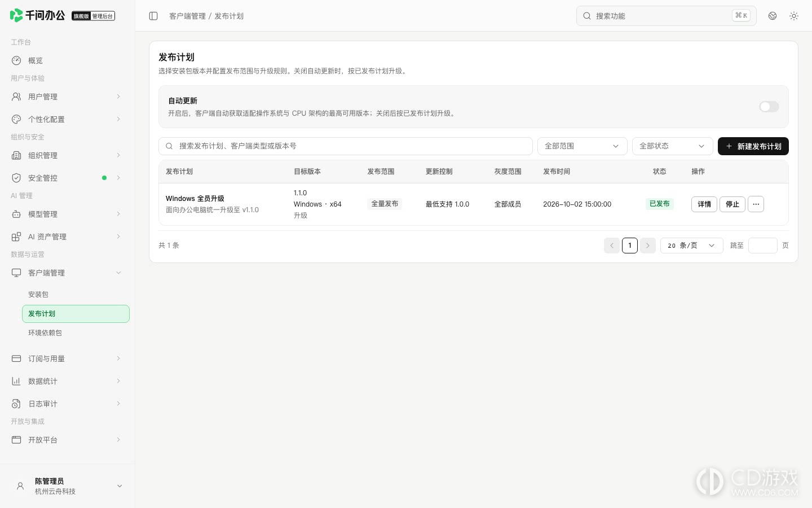Go to the next page arrow
The image size is (812, 508).
click(x=648, y=246)
